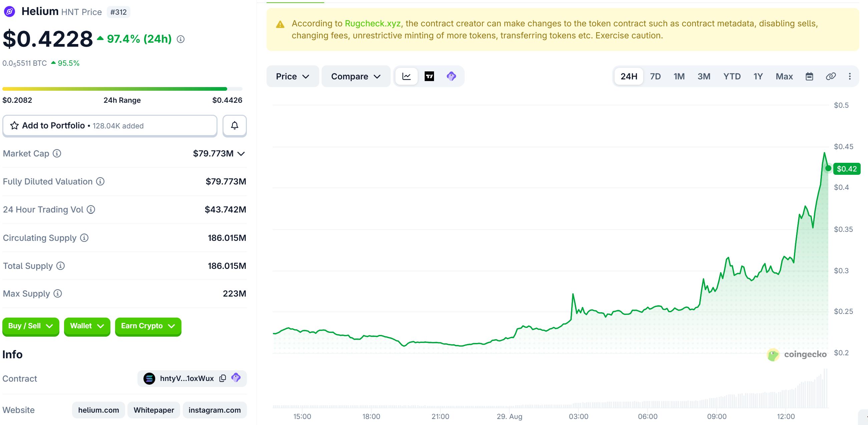Click the $0.2082 range low value

tap(17, 100)
